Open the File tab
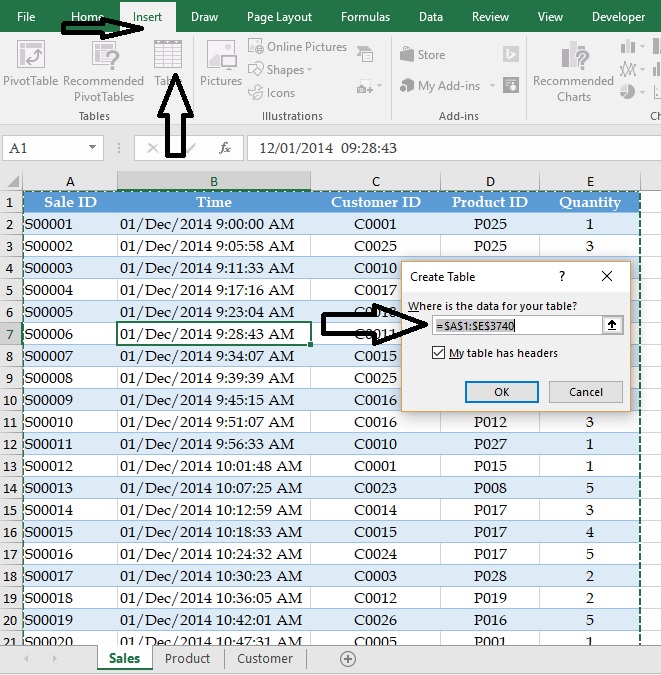 26,17
